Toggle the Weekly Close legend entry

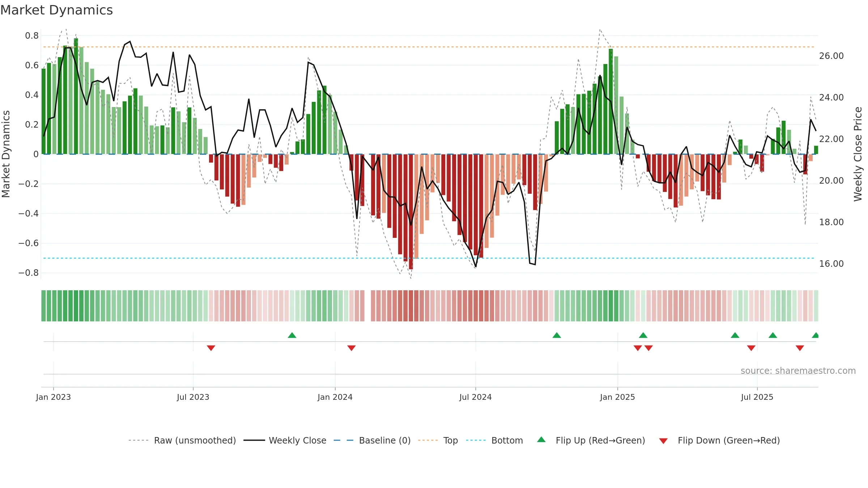(285, 440)
